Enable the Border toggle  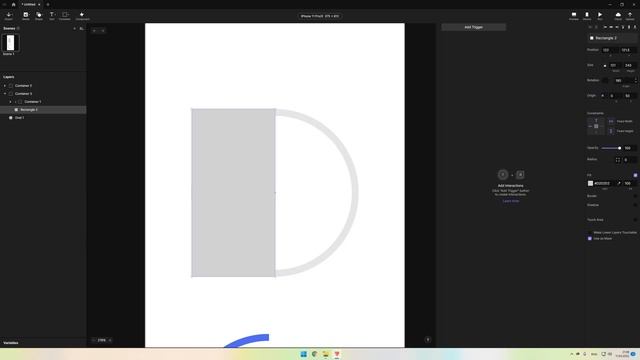[635, 196]
